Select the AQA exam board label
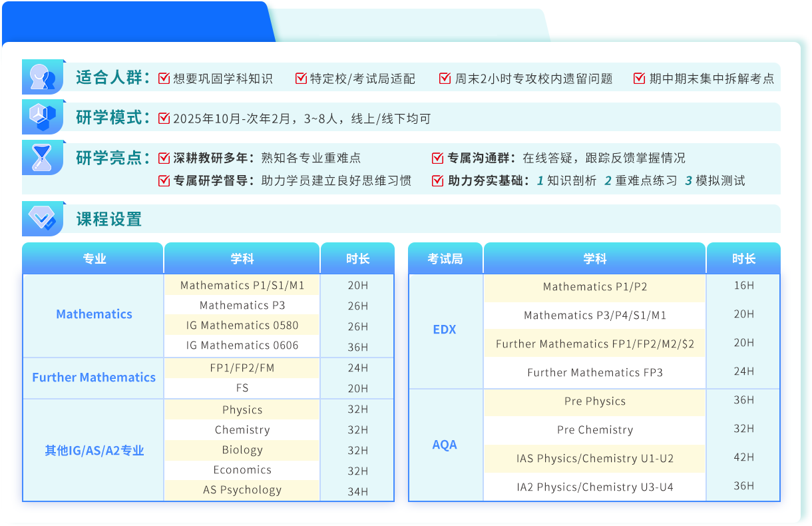The image size is (812, 526). (x=445, y=445)
